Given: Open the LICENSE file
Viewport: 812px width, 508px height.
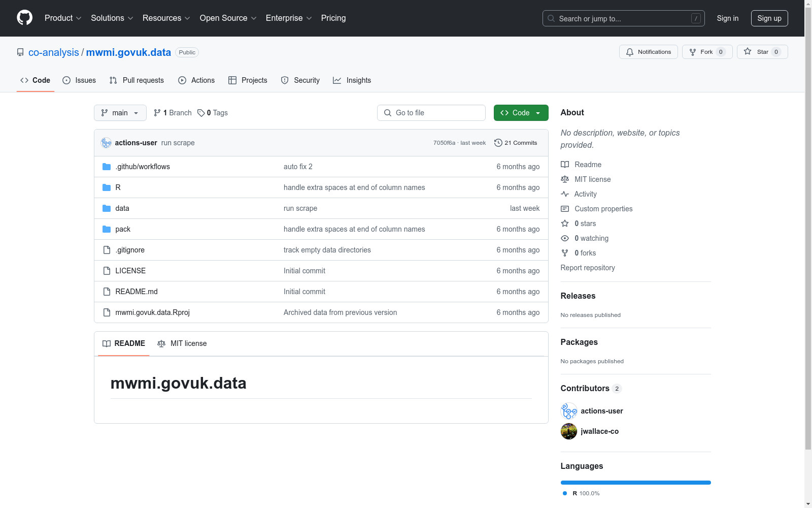Looking at the screenshot, I should coord(130,271).
